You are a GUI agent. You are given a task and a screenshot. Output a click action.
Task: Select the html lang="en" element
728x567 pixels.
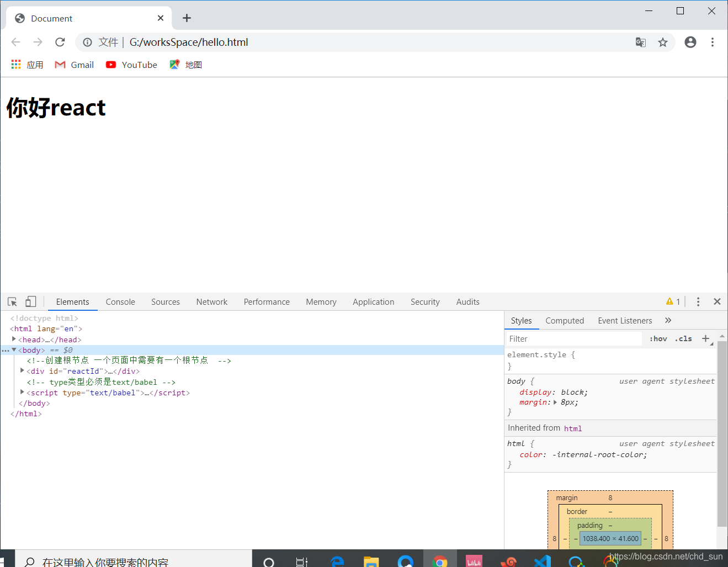46,329
